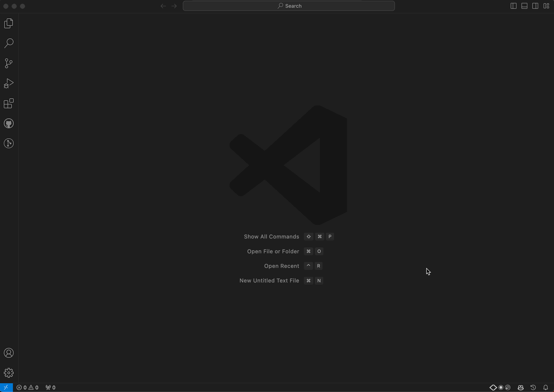Click the Show All Commands label
Image resolution: width=554 pixels, height=392 pixels.
click(272, 237)
